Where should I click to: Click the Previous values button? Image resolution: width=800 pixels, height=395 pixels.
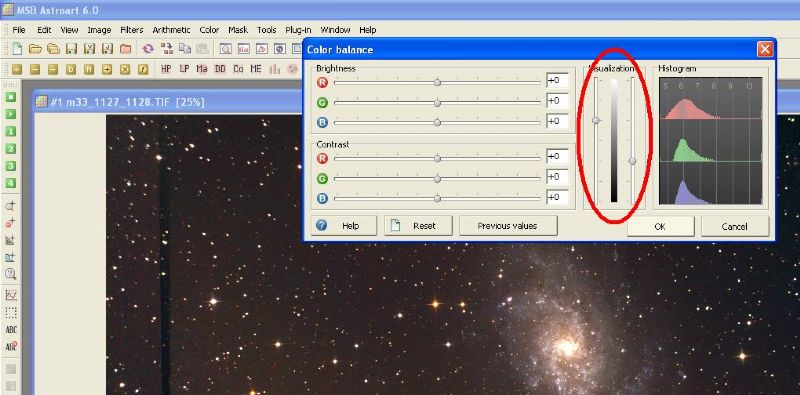point(508,226)
